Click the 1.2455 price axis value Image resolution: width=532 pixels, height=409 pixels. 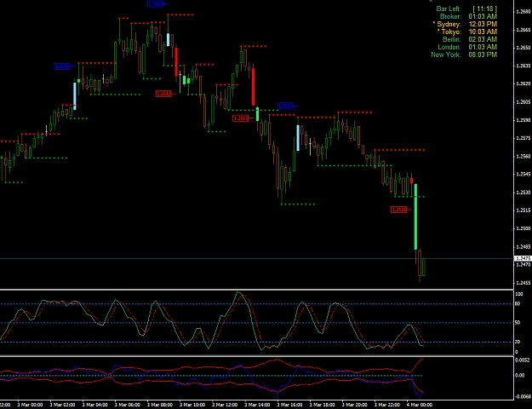click(523, 283)
